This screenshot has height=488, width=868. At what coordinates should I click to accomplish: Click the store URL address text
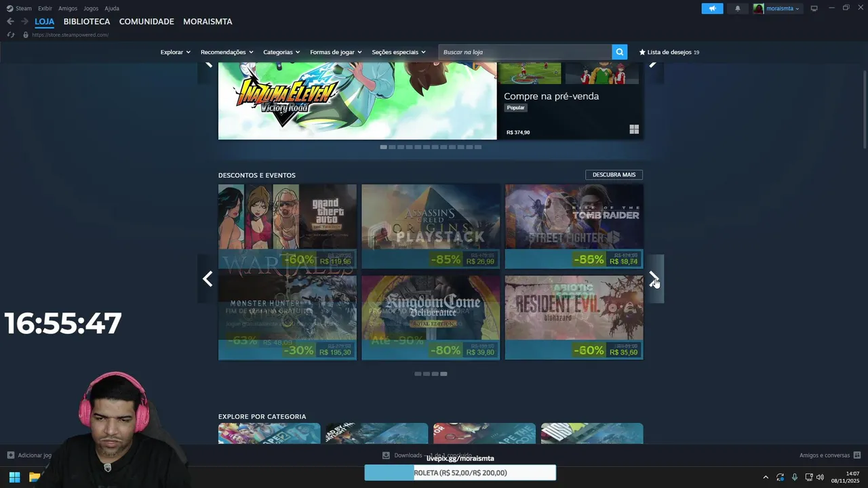[70, 35]
